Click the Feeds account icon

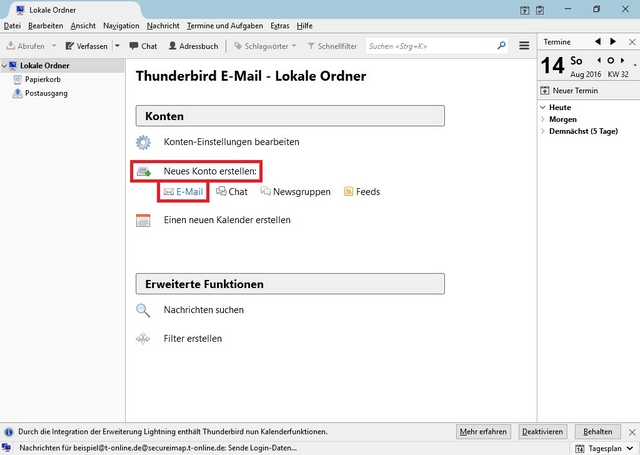[x=349, y=191]
